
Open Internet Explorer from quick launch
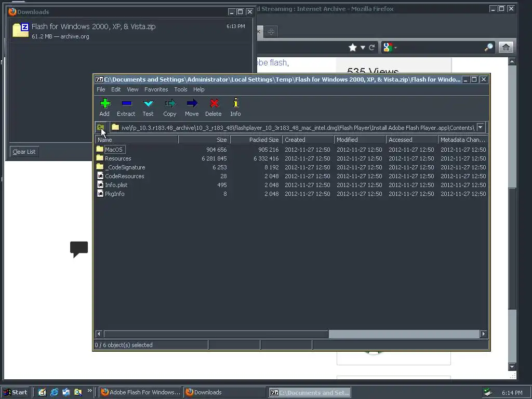click(x=54, y=392)
